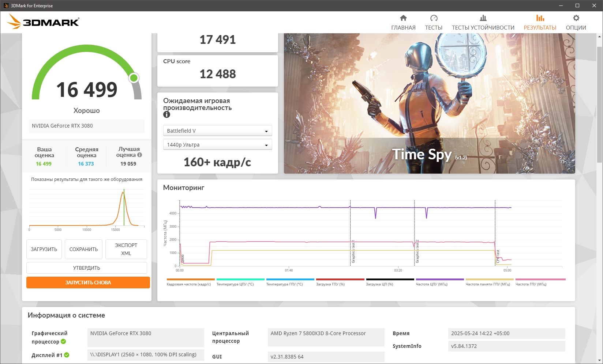The width and height of the screenshot is (603, 364).
Task: Open options using the gear icon
Action: [576, 18]
